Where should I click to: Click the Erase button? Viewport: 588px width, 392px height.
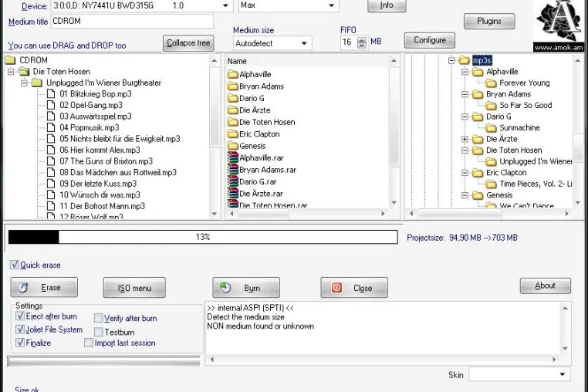pyautogui.click(x=44, y=288)
